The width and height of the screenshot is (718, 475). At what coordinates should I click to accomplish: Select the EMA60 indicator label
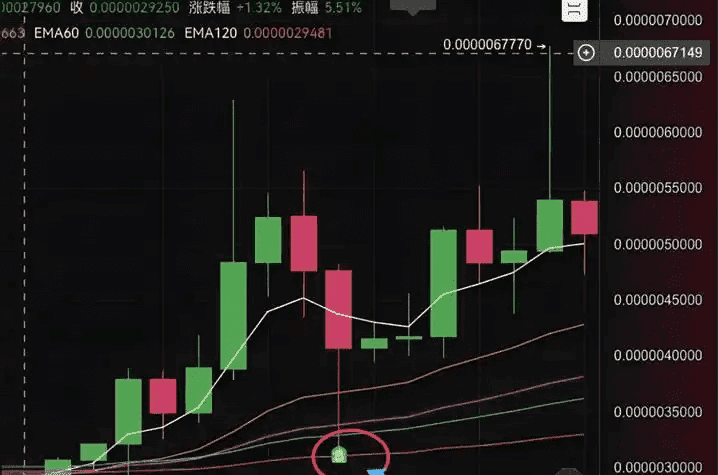tap(56, 33)
